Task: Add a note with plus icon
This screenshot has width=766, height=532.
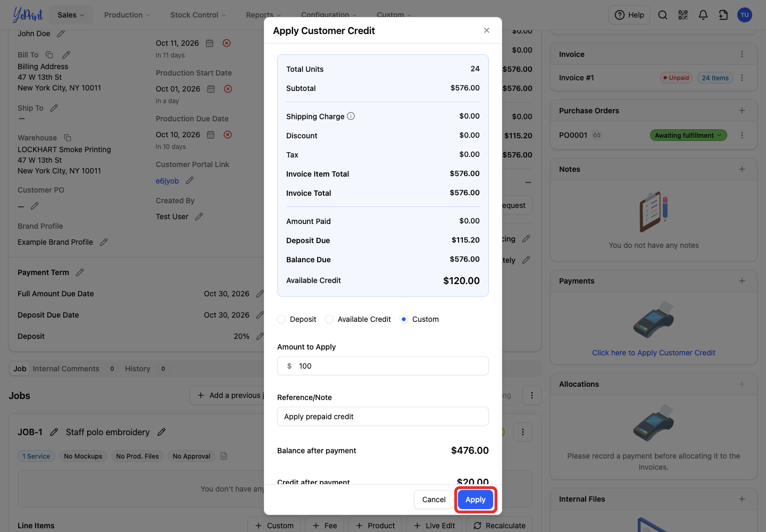Action: 742,169
